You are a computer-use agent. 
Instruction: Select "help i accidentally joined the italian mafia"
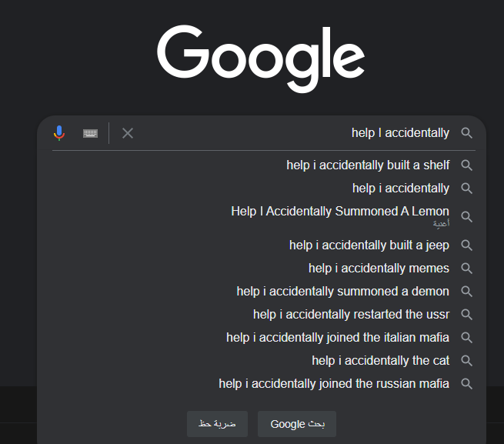337,338
